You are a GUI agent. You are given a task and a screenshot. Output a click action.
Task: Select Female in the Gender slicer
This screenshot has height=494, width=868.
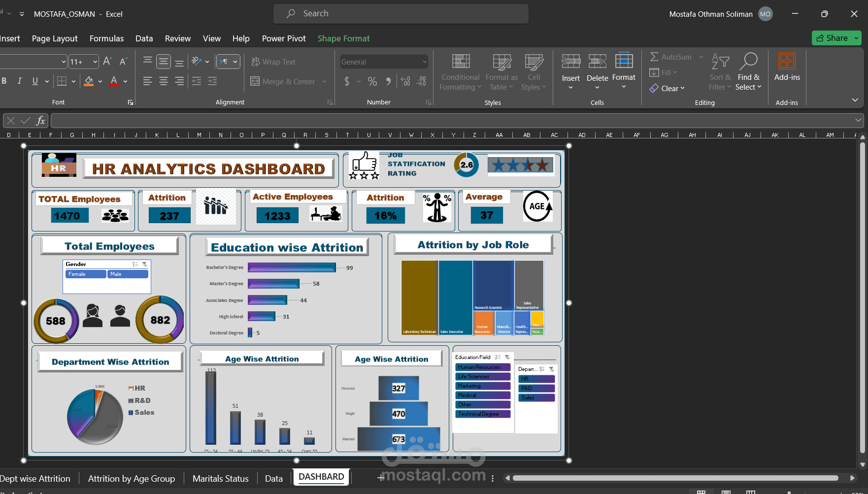point(85,274)
